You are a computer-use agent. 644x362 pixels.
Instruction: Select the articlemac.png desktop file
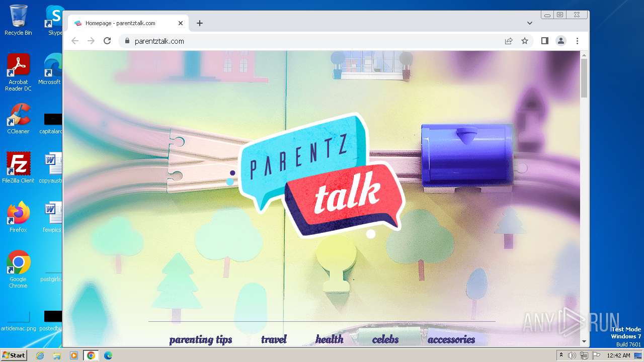click(18, 322)
